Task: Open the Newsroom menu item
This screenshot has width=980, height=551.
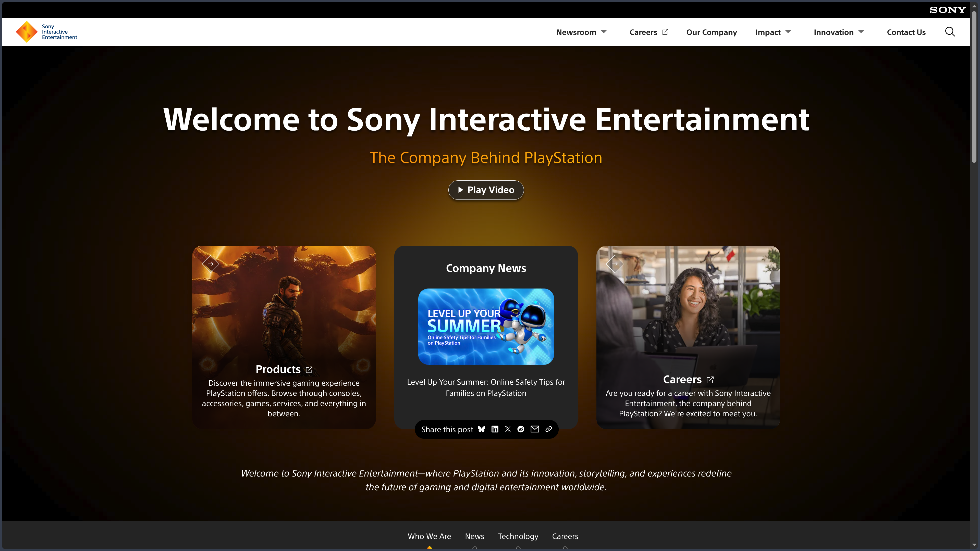Action: click(576, 32)
